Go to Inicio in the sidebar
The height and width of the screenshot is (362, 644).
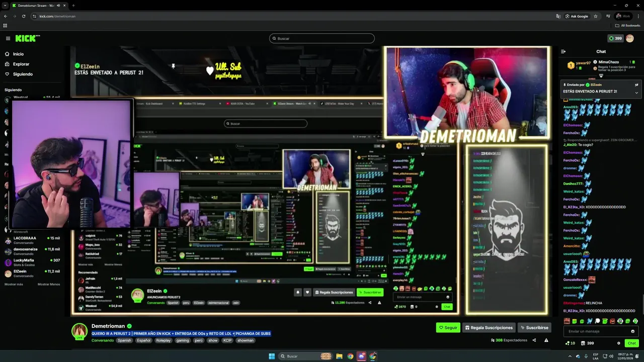(x=18, y=54)
